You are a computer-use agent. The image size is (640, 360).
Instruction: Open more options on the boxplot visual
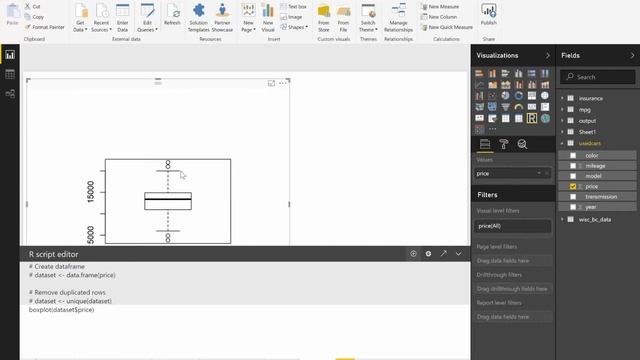(x=283, y=83)
